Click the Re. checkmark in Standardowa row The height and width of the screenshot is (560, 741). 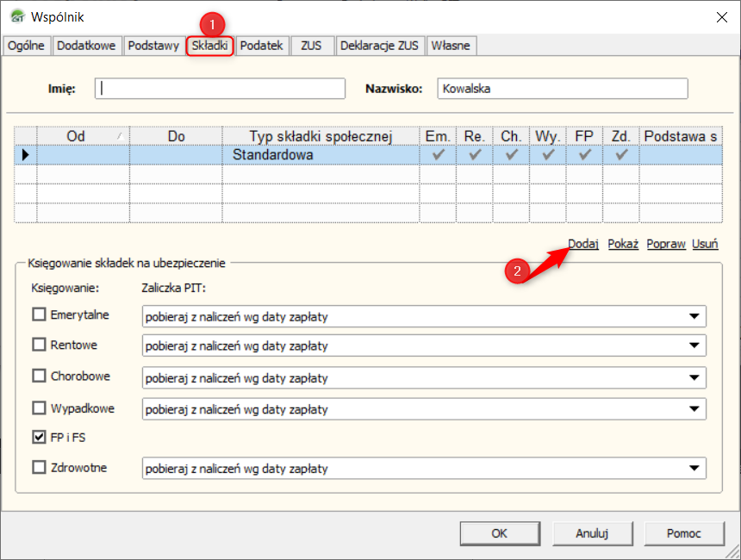click(x=475, y=154)
